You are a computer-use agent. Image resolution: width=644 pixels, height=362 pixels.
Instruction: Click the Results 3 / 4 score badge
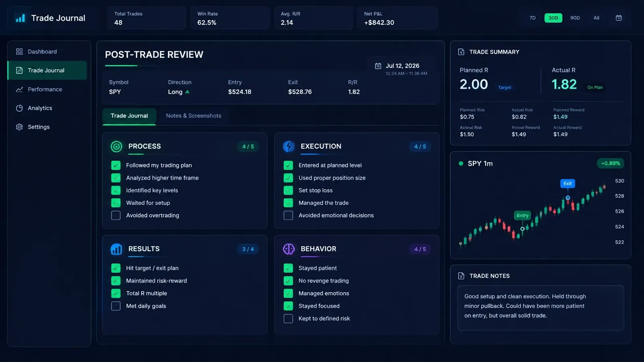click(248, 249)
